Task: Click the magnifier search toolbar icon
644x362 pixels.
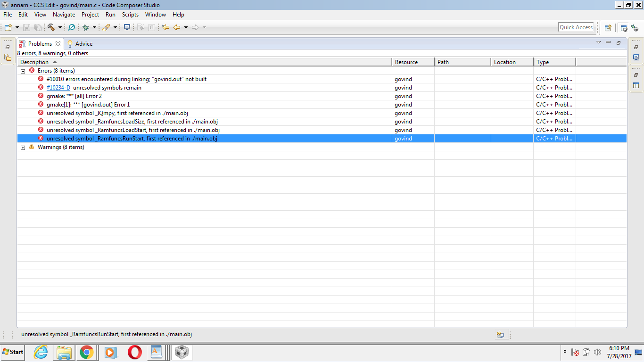Action: (x=72, y=27)
